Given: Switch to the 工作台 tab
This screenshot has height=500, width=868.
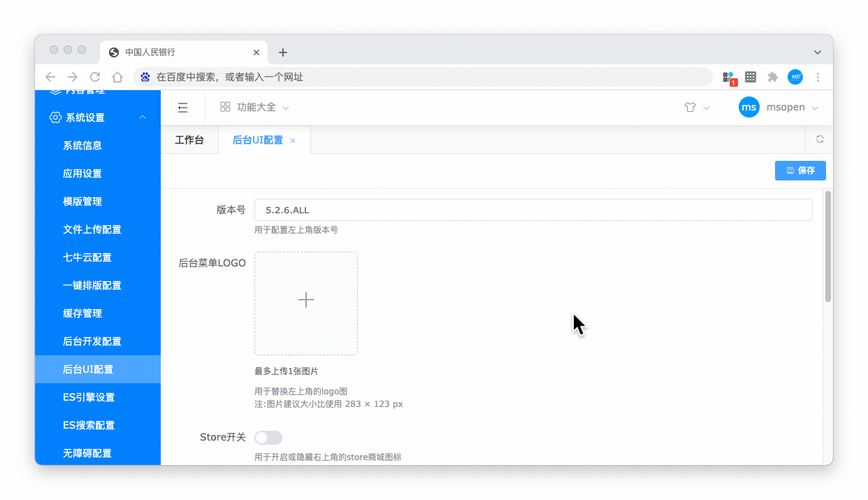Looking at the screenshot, I should tap(189, 140).
